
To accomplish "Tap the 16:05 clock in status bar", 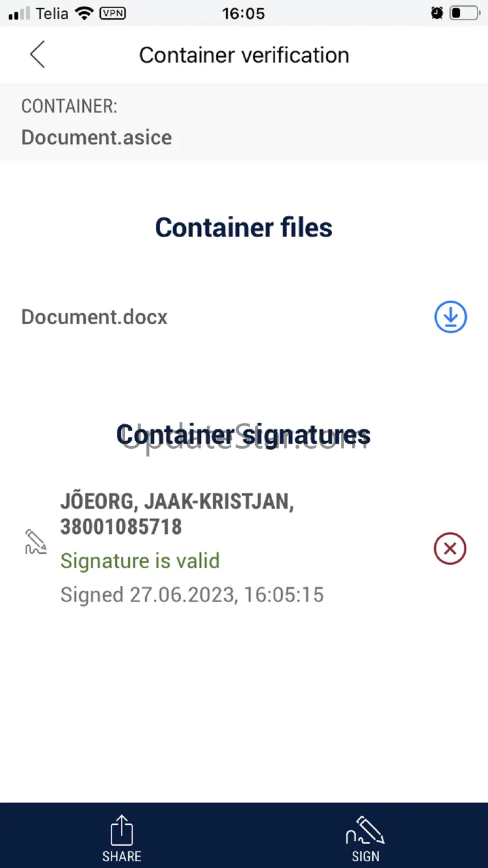I will click(243, 13).
